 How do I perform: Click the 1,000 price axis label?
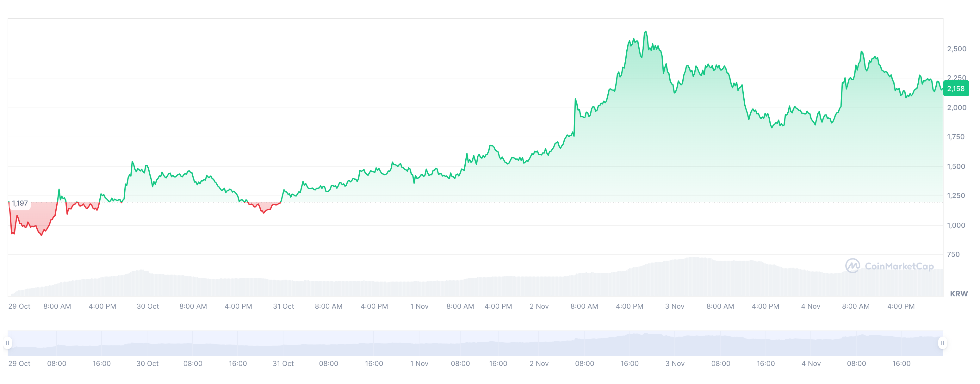(956, 225)
